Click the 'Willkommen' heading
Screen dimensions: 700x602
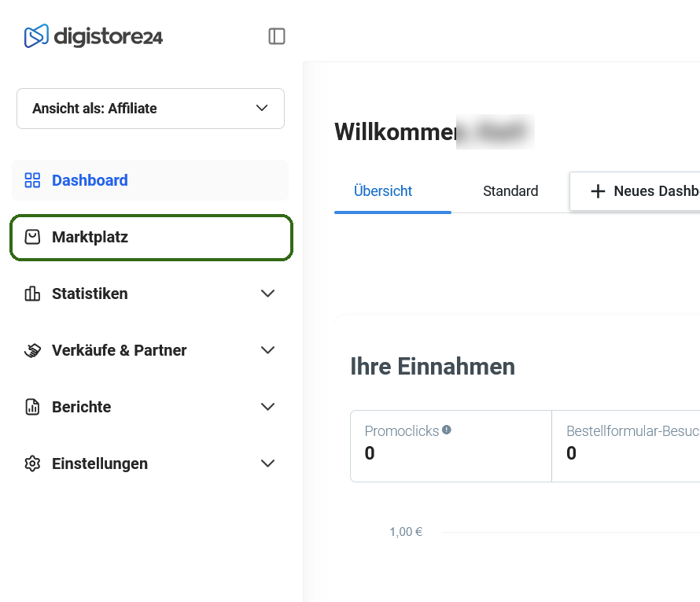[395, 132]
